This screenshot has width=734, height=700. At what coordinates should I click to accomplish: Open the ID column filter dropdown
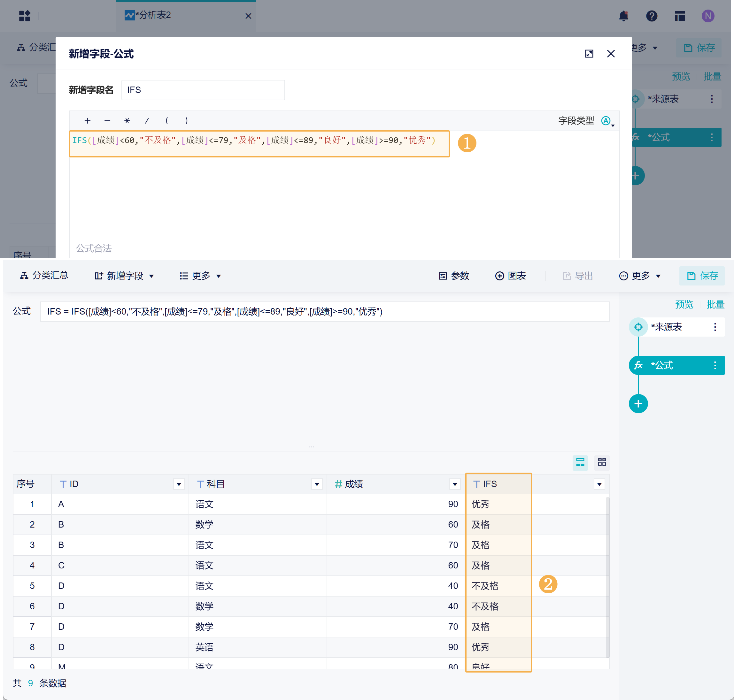click(x=179, y=484)
